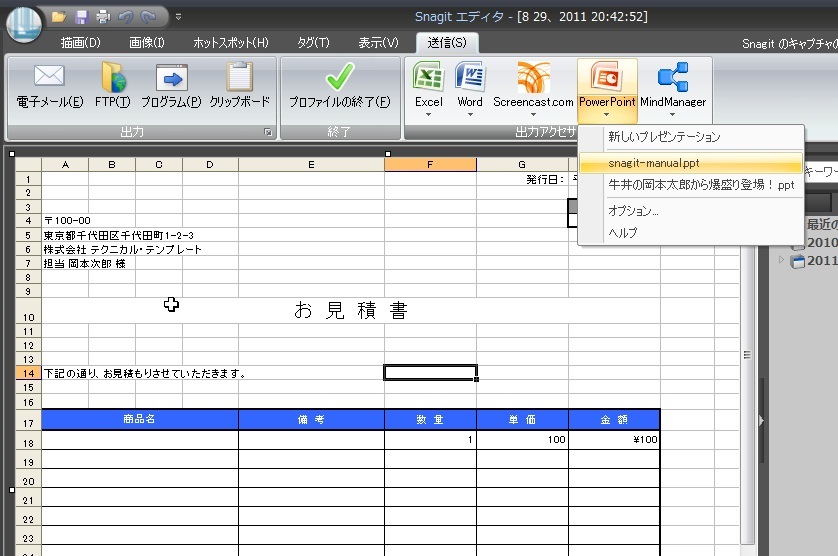
Task: Switch to the タグ(T) tab
Action: tap(313, 43)
